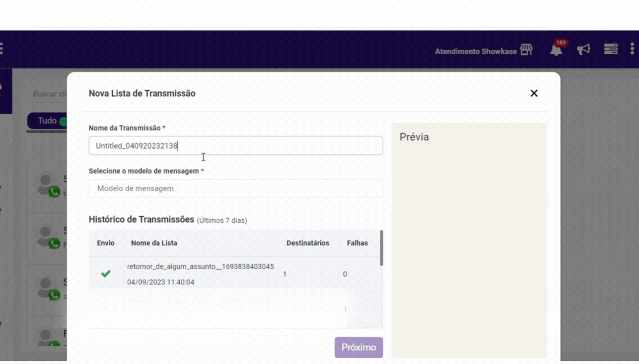Click the green checkmark in Envio column

coord(106,274)
